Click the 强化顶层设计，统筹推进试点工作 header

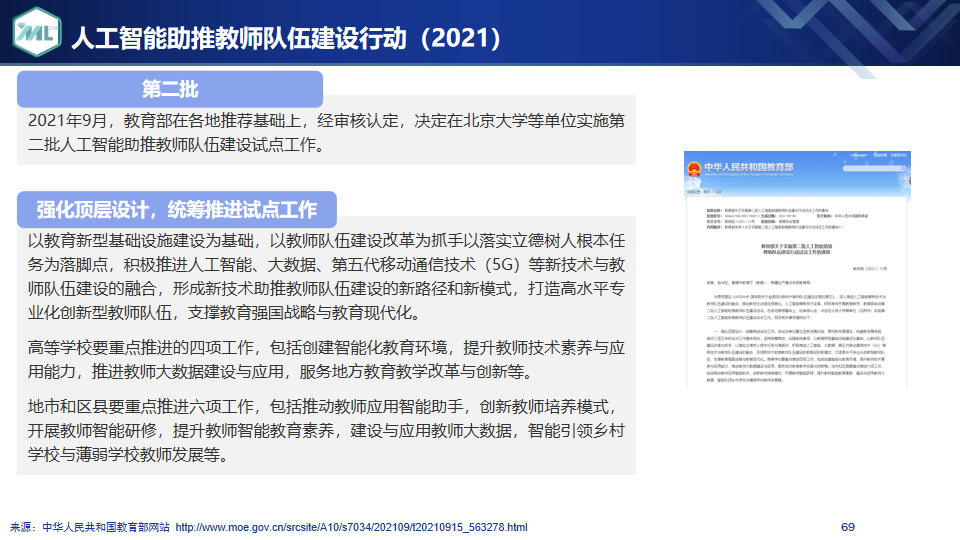click(x=177, y=209)
